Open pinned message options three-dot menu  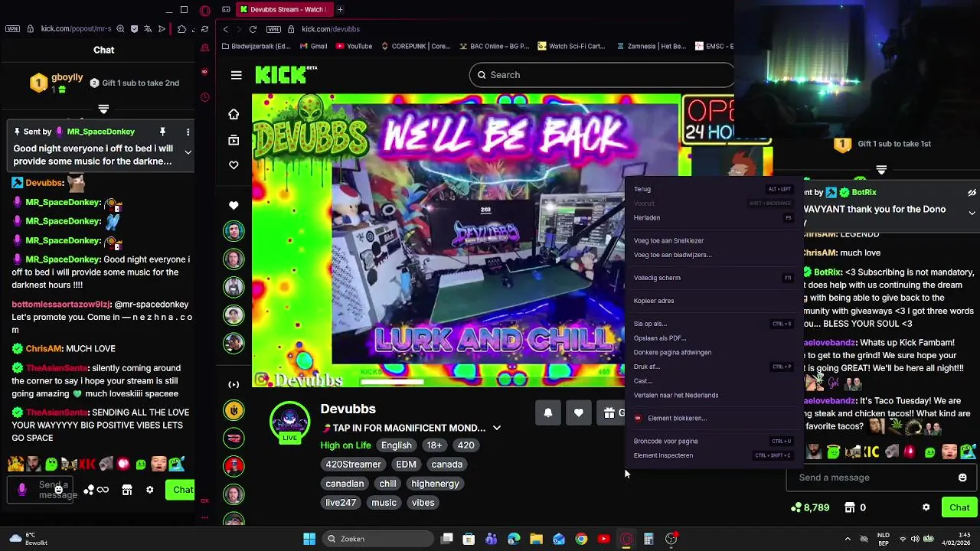(188, 132)
